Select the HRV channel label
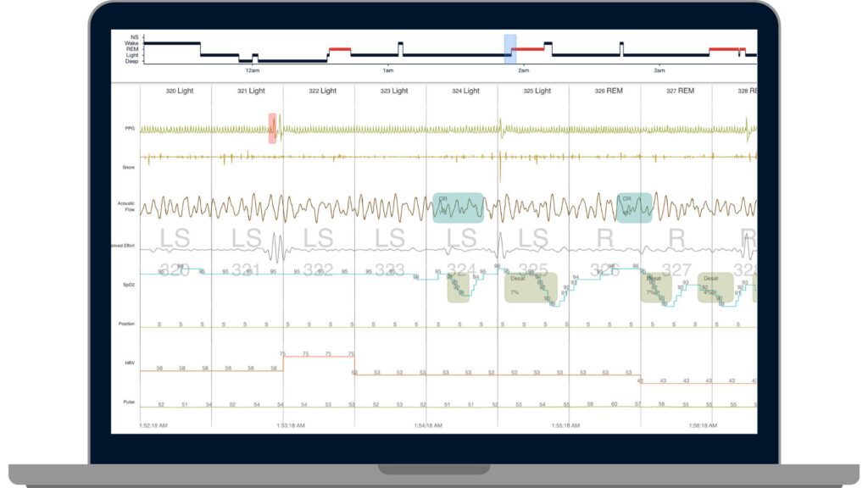Viewport: 868px width, 488px height. coord(128,363)
